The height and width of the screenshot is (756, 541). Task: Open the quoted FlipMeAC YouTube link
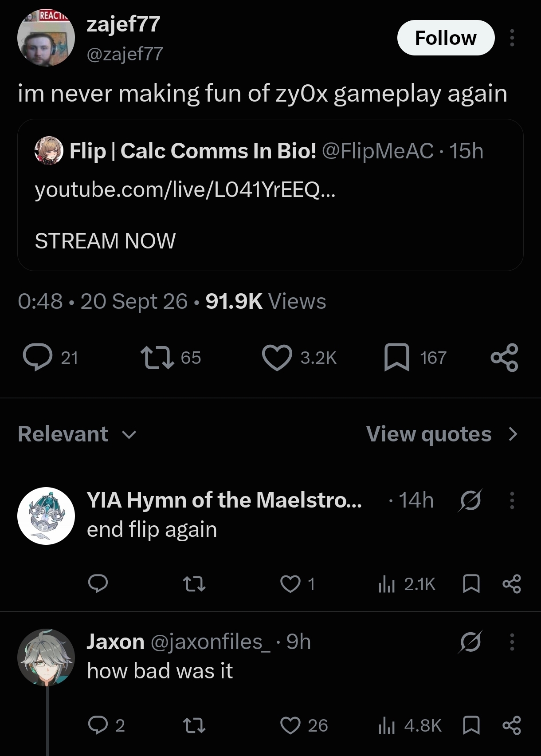185,190
